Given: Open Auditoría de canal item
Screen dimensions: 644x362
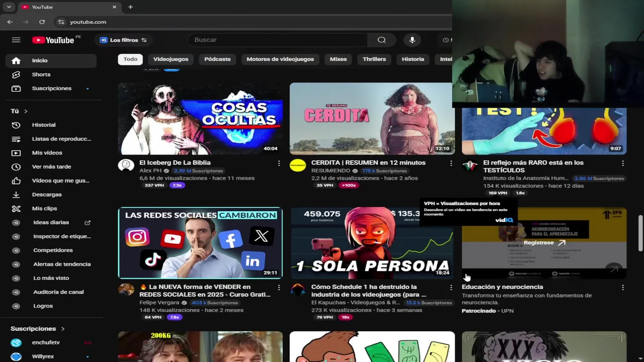Looking at the screenshot, I should [51, 292].
